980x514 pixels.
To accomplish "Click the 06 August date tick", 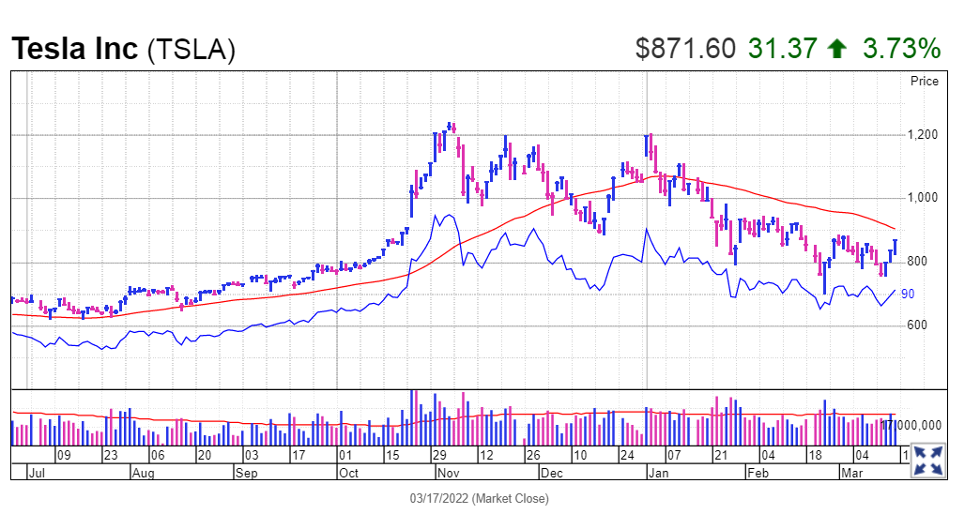I will tap(158, 455).
